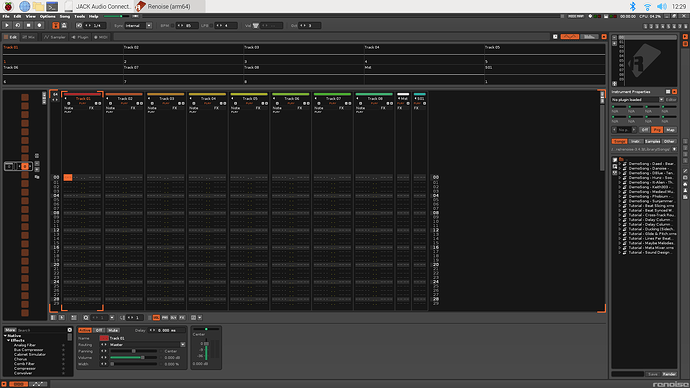Open the Options menu
690x388 pixels.
coord(48,16)
